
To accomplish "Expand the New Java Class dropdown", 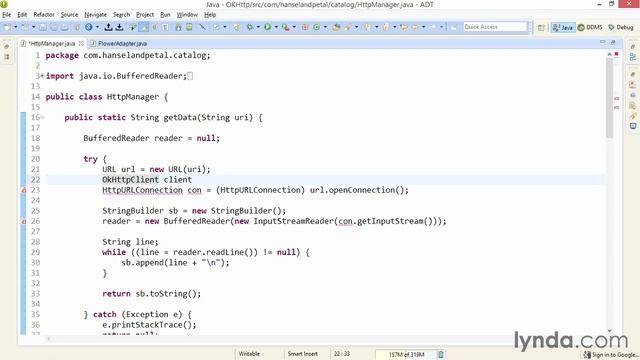I will (325, 27).
